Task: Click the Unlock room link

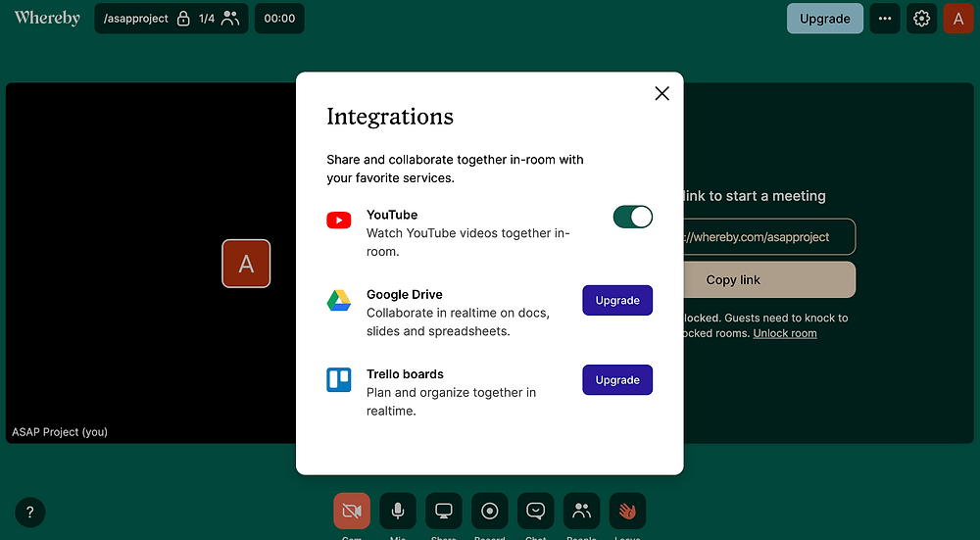Action: tap(785, 333)
